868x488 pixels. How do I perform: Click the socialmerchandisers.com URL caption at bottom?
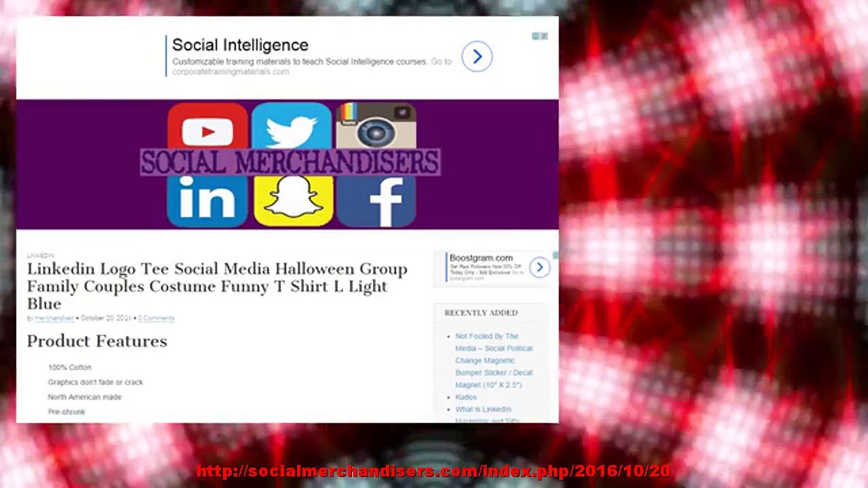tap(433, 471)
